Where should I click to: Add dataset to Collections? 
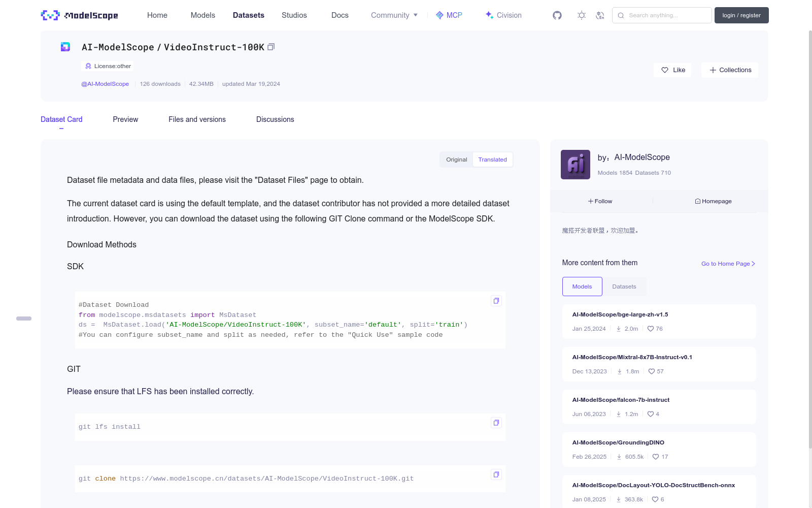(730, 70)
